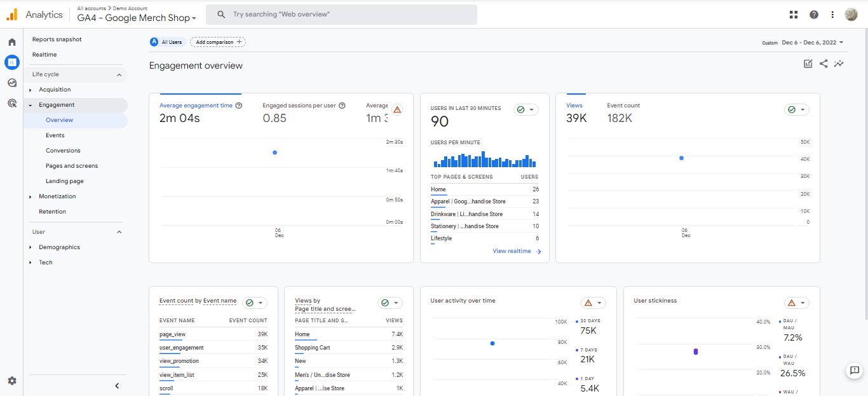This screenshot has height=396, width=868.
Task: Collapse the navigation panel with the chevron
Action: (x=117, y=386)
